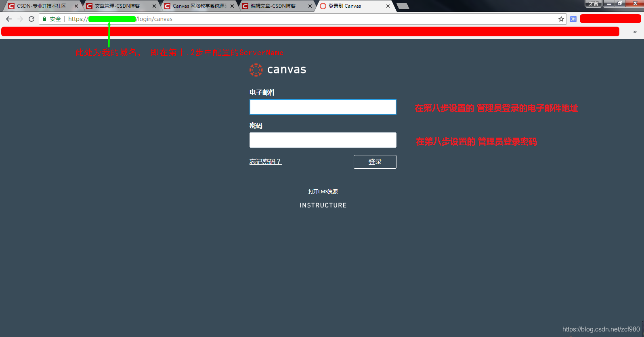Screen dimensions: 644x337
Task: Click the 登录 login button
Action: coord(375,162)
